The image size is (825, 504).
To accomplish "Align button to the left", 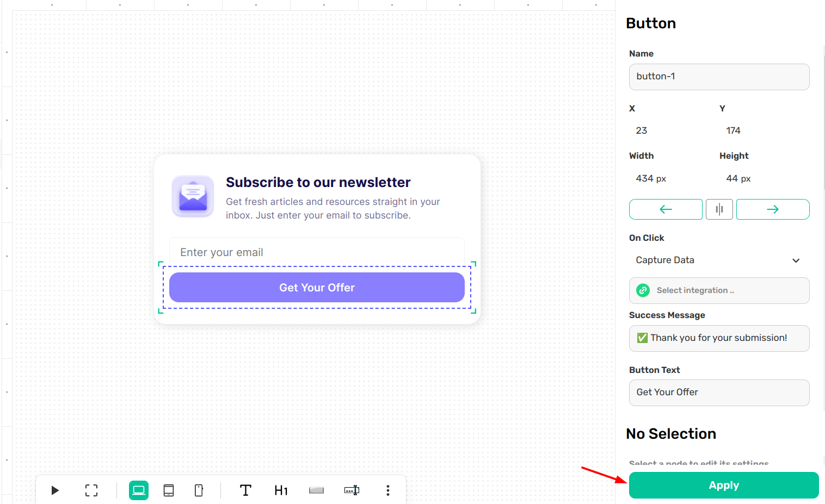I will tap(666, 209).
